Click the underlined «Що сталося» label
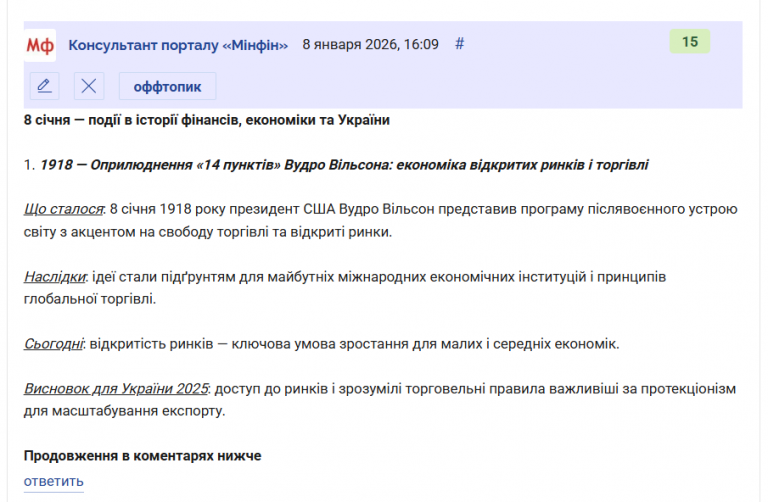Viewport: 768px width, 502px height. click(x=64, y=209)
